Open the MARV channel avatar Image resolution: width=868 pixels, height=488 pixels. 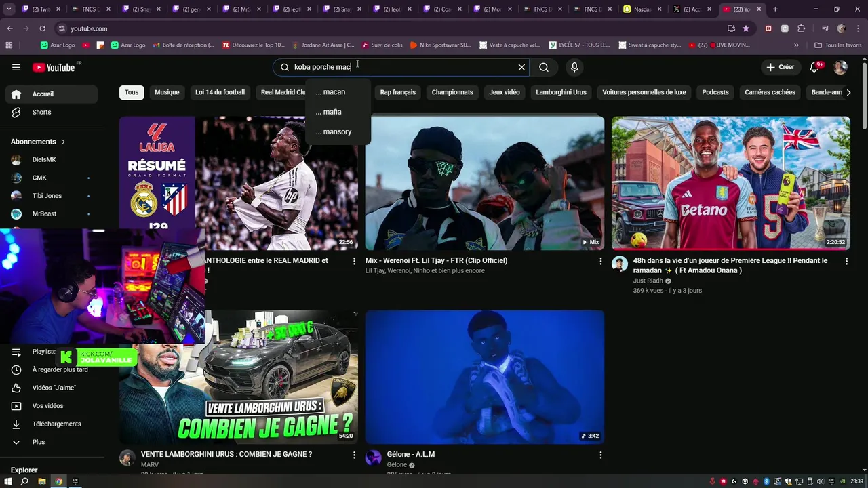click(127, 457)
